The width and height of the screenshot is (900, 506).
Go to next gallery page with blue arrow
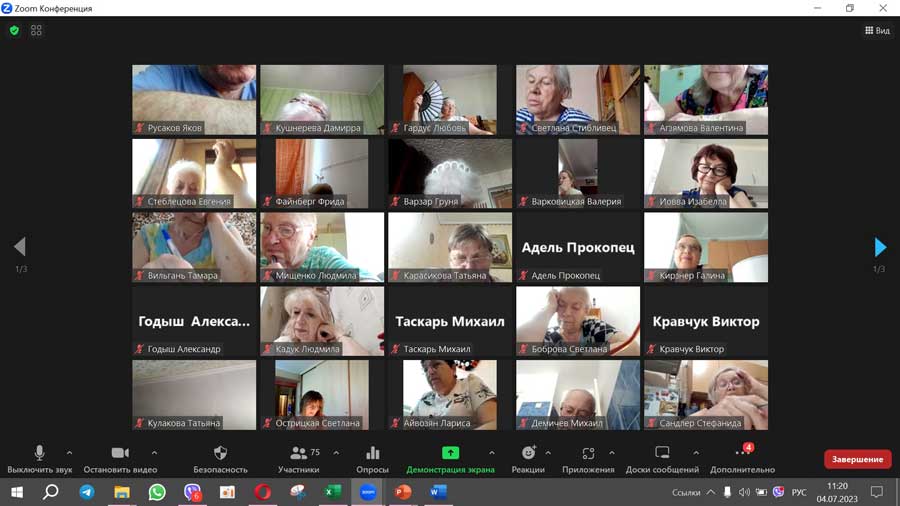[880, 247]
